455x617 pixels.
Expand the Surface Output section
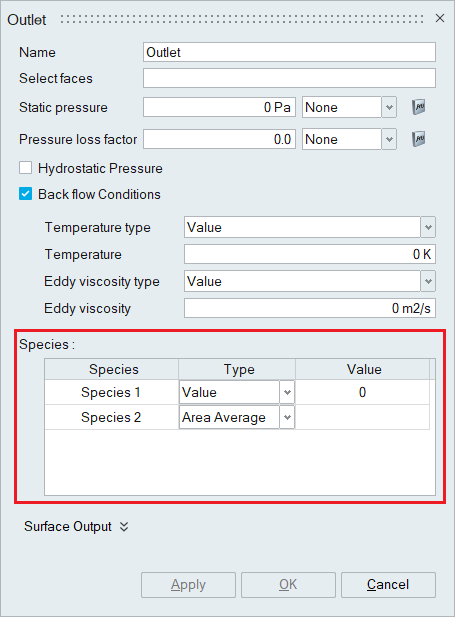tap(76, 526)
